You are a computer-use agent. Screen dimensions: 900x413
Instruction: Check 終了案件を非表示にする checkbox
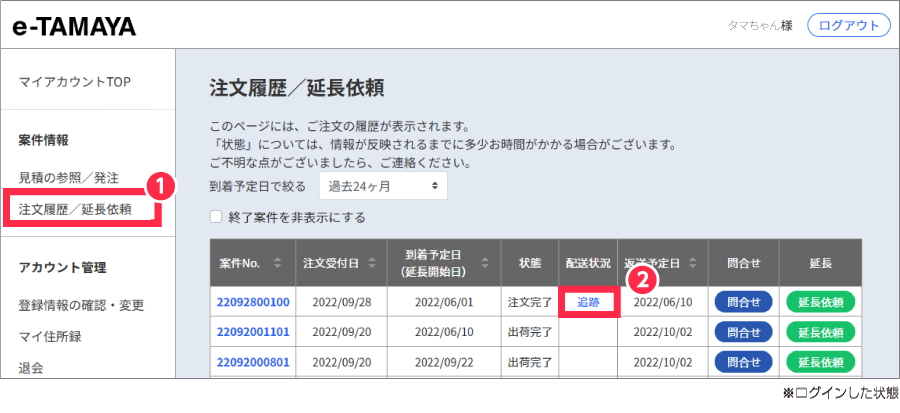coord(216,217)
